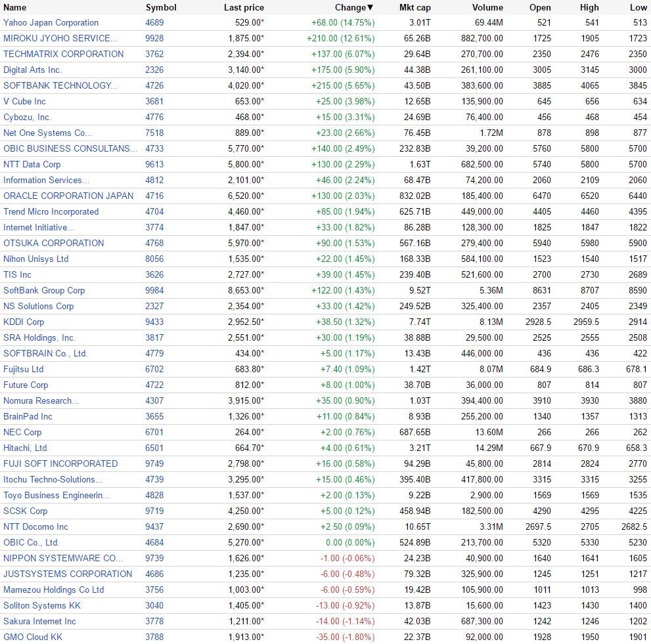Open the OTSUKA CORPORATION link
The width and height of the screenshot is (651, 644).
pyautogui.click(x=54, y=244)
